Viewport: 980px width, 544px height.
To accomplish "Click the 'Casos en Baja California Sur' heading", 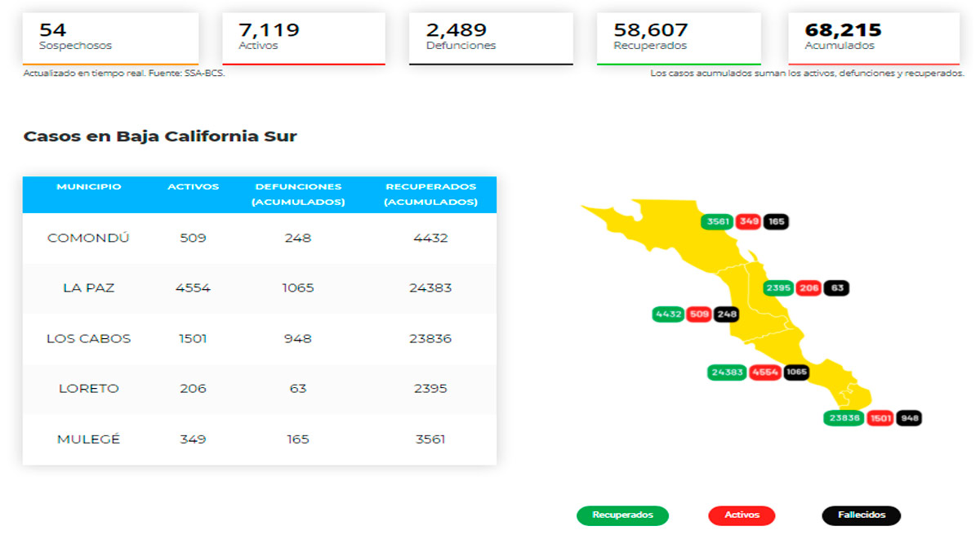I will [160, 136].
